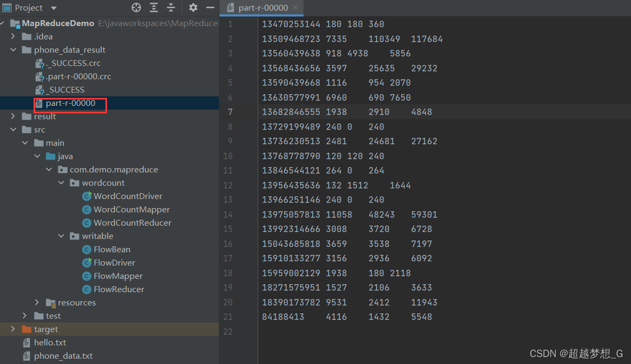The height and width of the screenshot is (364, 631).
Task: Click the phone_data.txt file icon
Action: (x=27, y=356)
